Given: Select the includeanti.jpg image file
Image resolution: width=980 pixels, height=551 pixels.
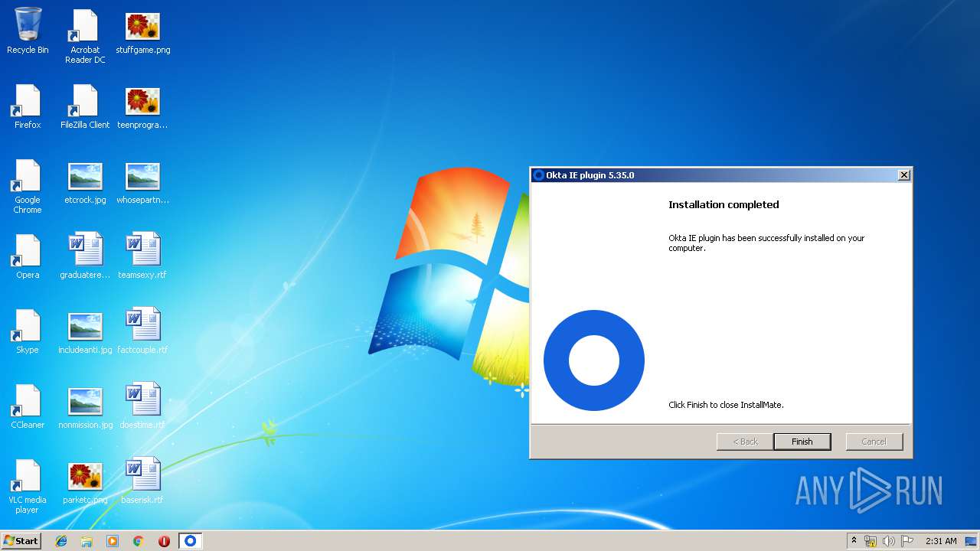Looking at the screenshot, I should coord(85,331).
